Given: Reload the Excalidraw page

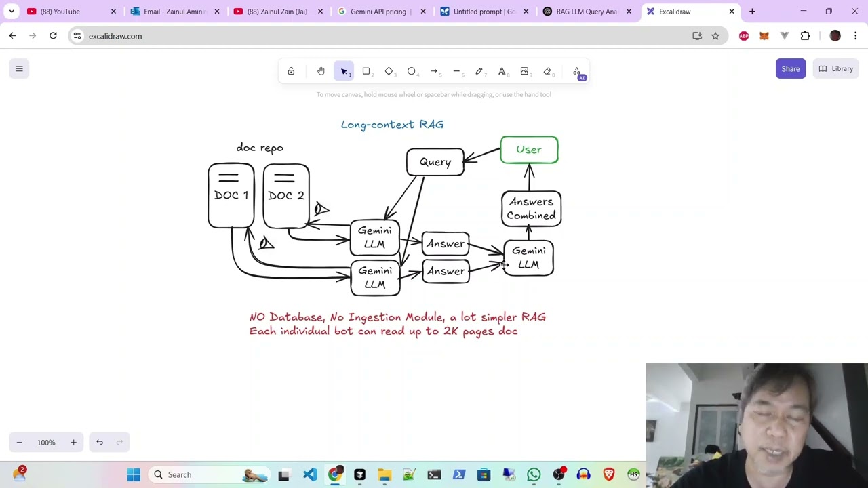Looking at the screenshot, I should (53, 36).
